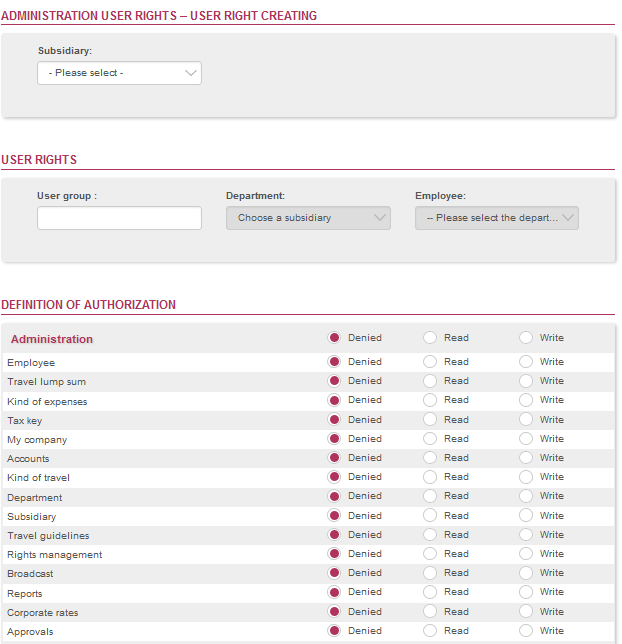Image resolution: width=622 pixels, height=644 pixels.
Task: Expand the Department dropdown
Action: pos(308,218)
